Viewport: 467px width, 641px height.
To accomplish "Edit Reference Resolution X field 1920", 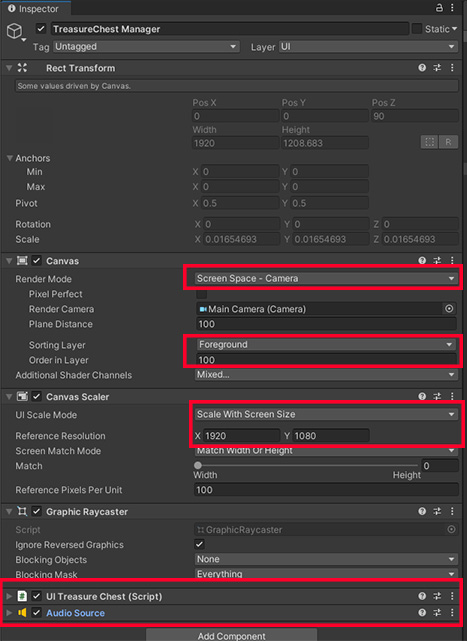I will click(241, 436).
